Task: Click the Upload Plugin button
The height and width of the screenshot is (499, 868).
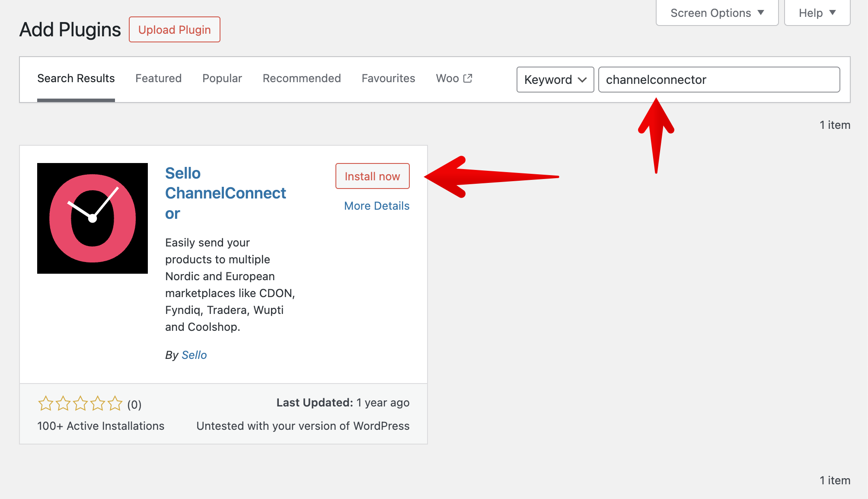Action: [x=175, y=29]
